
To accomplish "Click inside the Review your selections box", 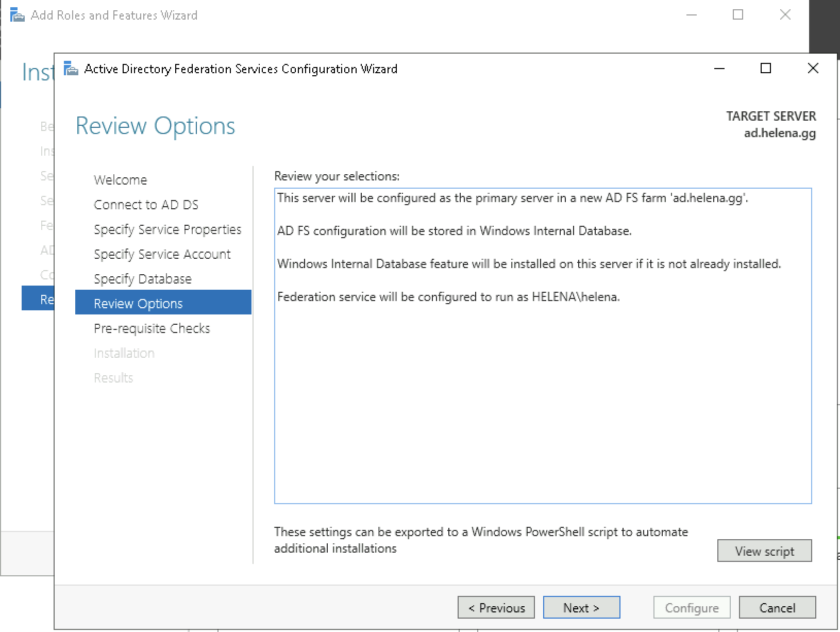I will [543, 402].
